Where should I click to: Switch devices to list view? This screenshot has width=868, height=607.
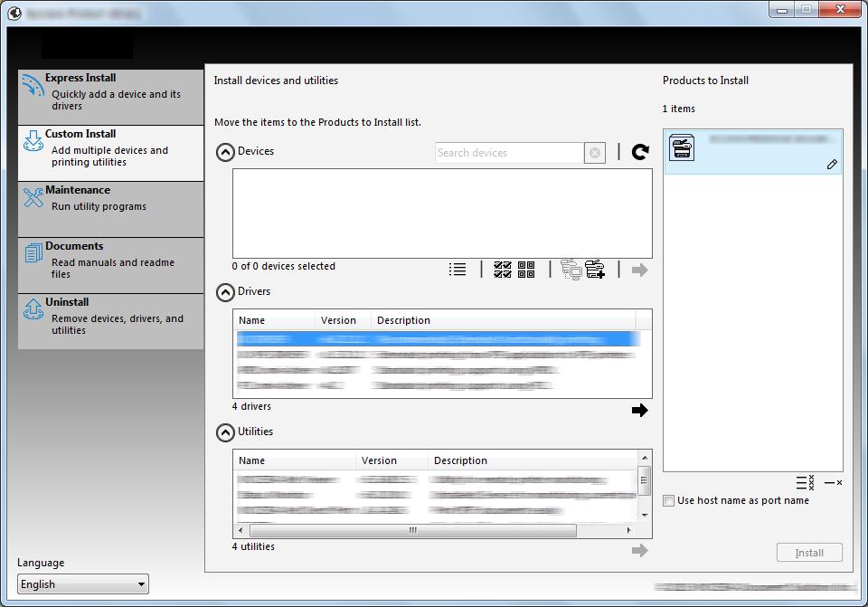click(458, 270)
